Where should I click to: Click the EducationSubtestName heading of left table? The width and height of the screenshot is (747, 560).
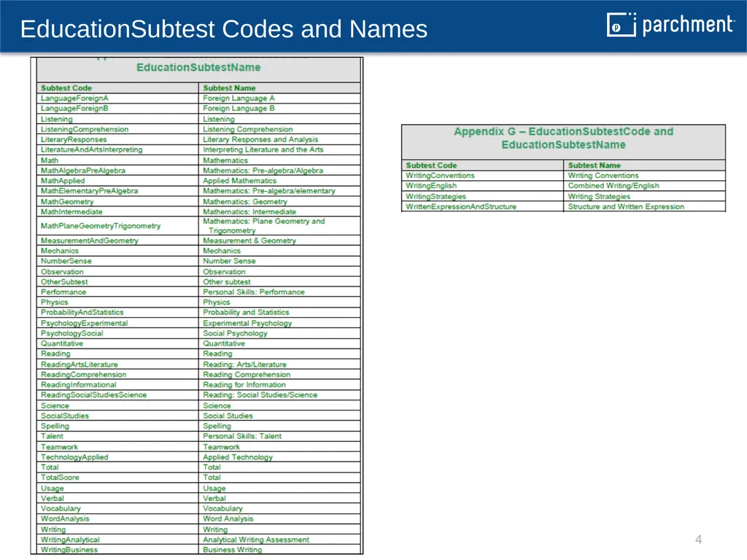click(x=198, y=68)
